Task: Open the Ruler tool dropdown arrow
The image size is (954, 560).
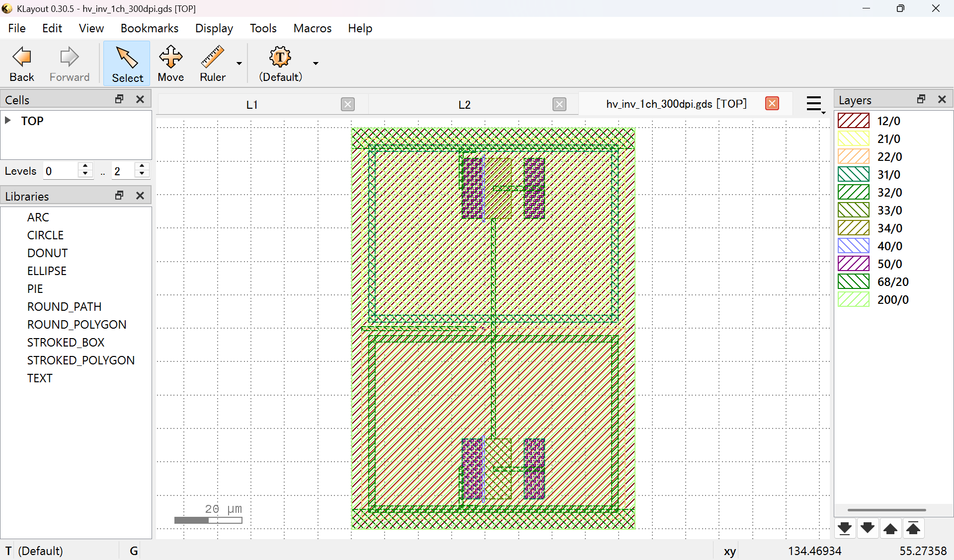Action: pos(239,64)
